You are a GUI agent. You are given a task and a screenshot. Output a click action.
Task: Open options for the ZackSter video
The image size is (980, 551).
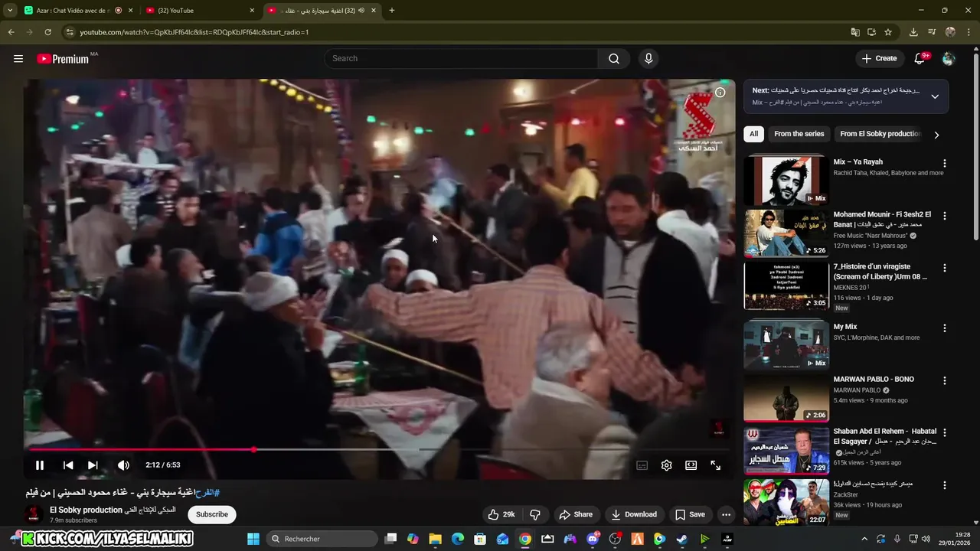(x=945, y=484)
